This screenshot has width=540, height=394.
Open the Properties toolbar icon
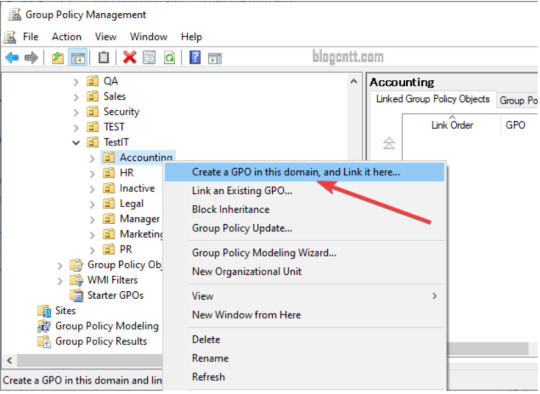pos(149,58)
